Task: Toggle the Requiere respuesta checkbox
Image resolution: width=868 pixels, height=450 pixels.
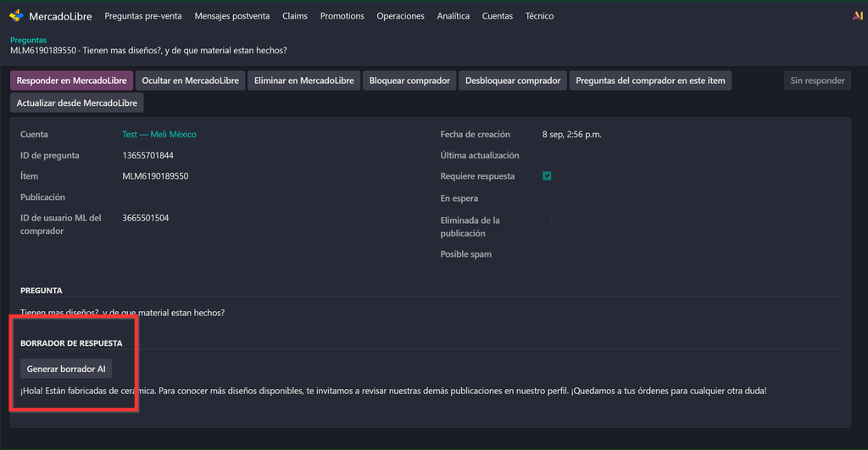Action: (547, 176)
